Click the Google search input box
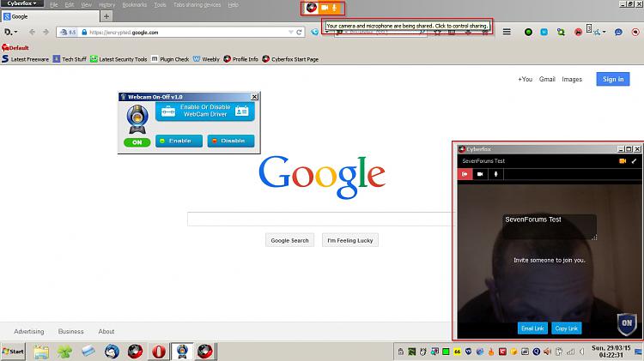This screenshot has width=644, height=361. 320,219
